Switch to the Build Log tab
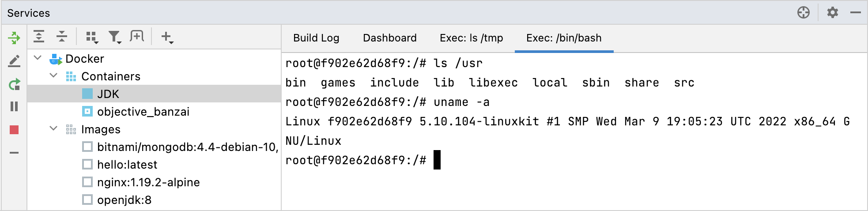 316,38
